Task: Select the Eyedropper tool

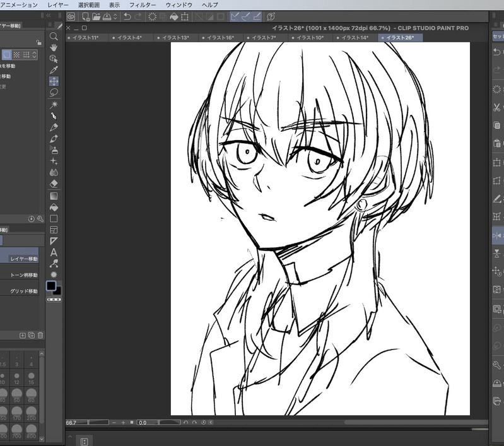Action: coord(54,70)
